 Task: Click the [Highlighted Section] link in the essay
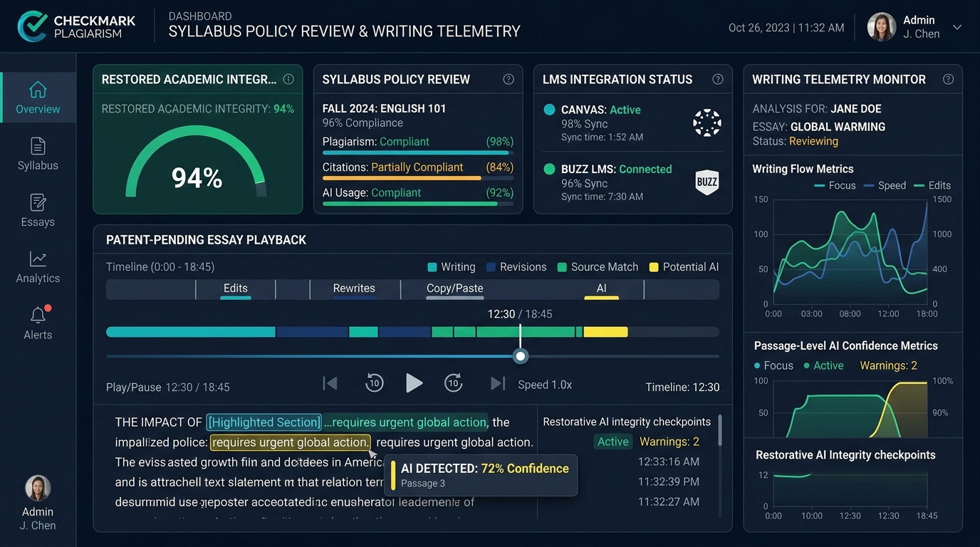pyautogui.click(x=264, y=422)
